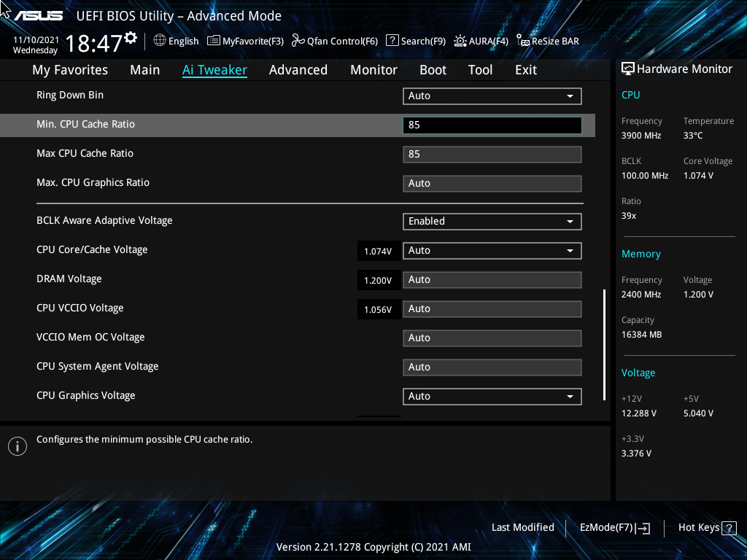Click the 3.376 V reading
The width and height of the screenshot is (747, 560).
pyautogui.click(x=636, y=454)
